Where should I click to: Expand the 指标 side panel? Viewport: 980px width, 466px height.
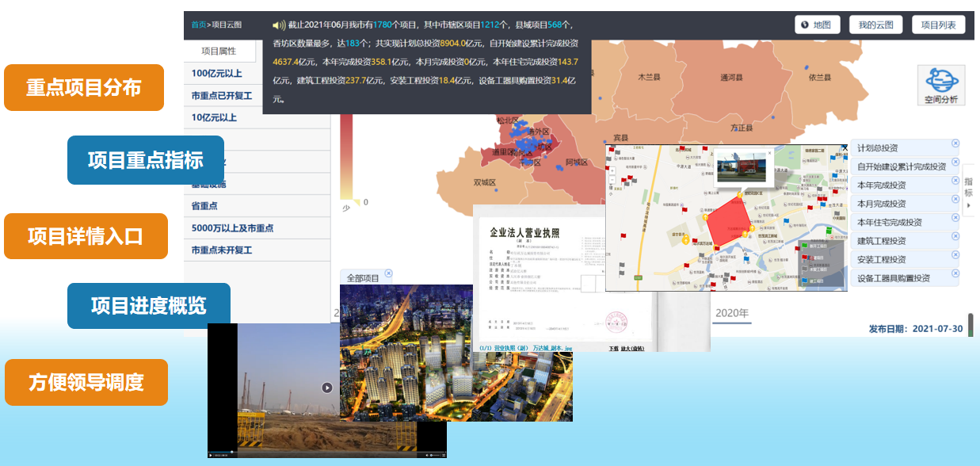click(x=969, y=190)
